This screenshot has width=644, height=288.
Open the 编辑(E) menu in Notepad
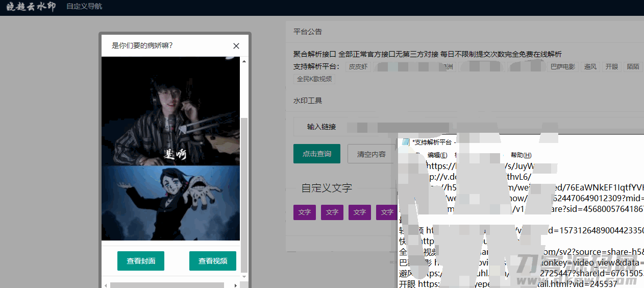click(x=437, y=155)
